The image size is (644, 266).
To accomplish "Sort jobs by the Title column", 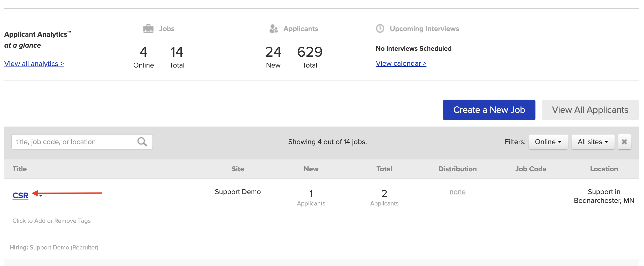I will 19,169.
